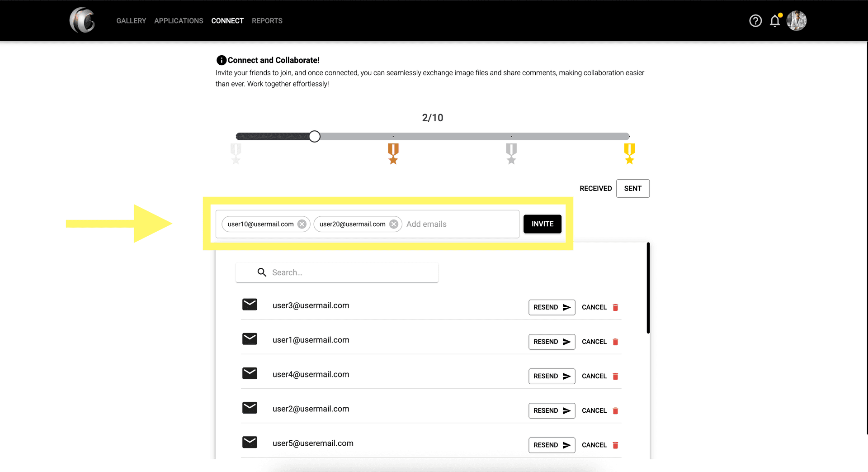Click the trash icon next to user1's CANCEL
868x472 pixels.
(615, 342)
